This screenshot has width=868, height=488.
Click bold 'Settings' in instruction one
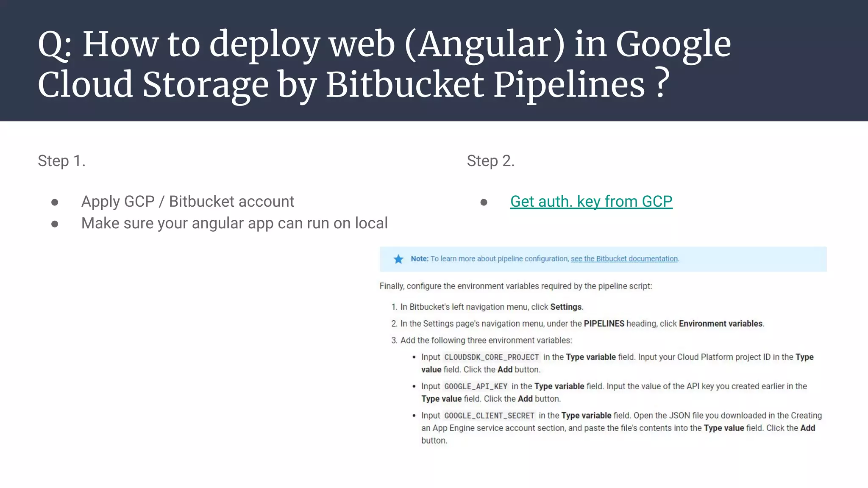[x=566, y=307]
